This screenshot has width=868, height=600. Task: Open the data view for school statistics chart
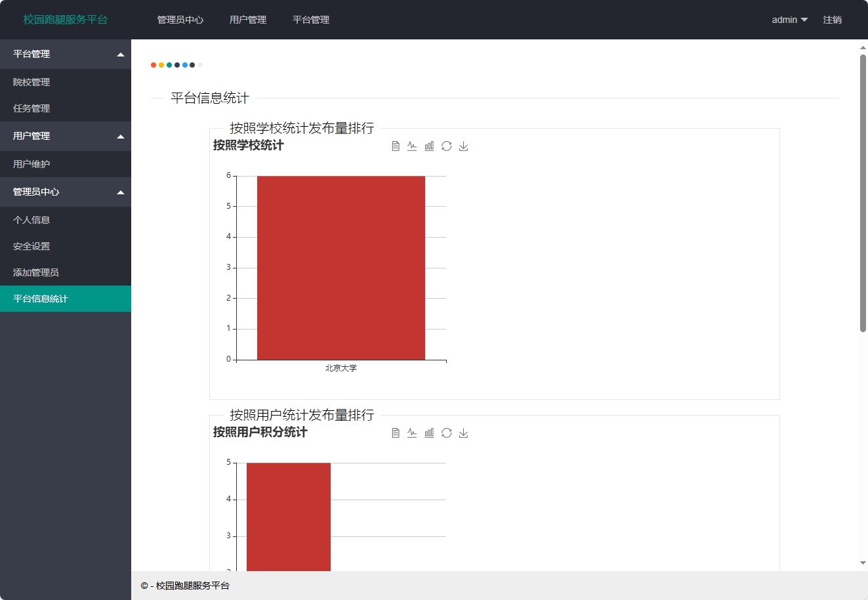tap(395, 146)
